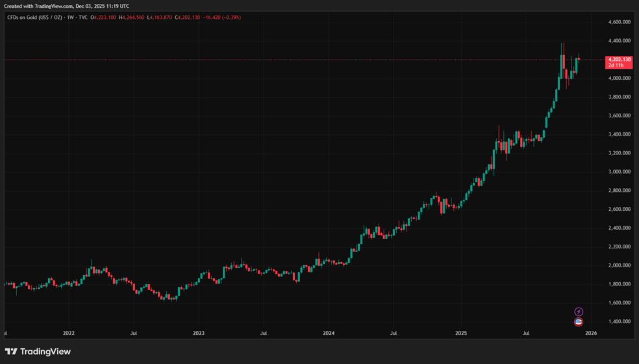Click the 2022 label on time axis
The height and width of the screenshot is (364, 639).
coord(69,334)
